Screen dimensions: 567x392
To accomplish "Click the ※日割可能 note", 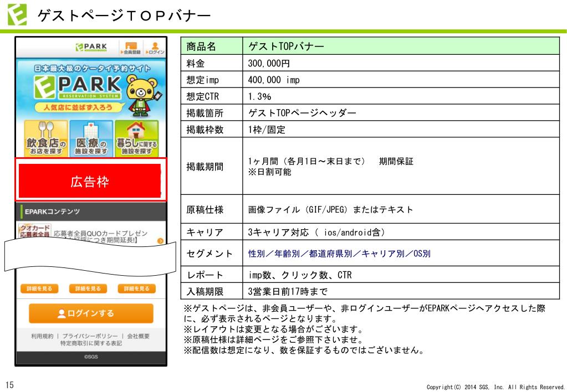I will click(269, 172).
